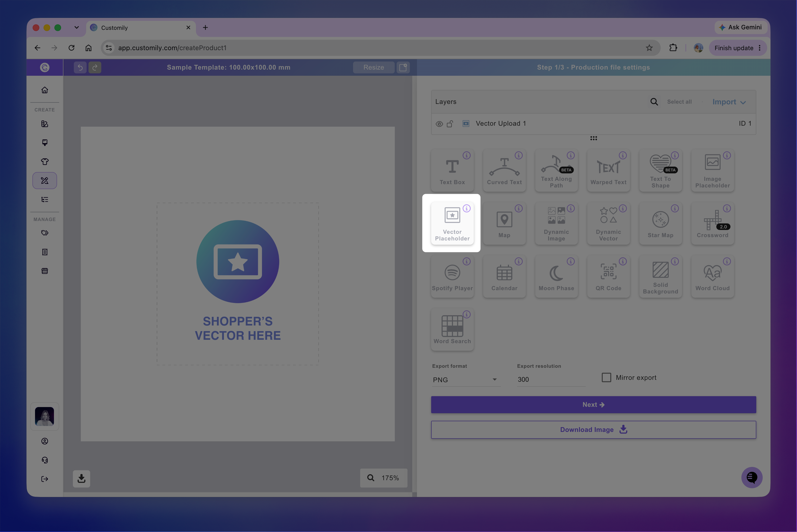Screen dimensions: 797x532
Task: Insert a Word Search element
Action: (452, 329)
